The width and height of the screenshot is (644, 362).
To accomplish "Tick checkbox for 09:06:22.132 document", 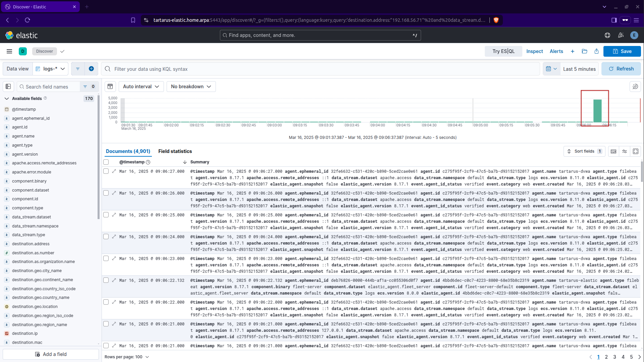I will [x=106, y=280].
